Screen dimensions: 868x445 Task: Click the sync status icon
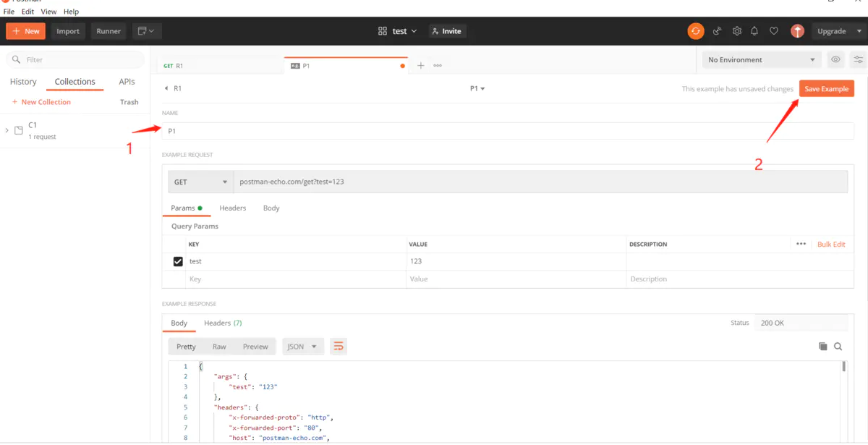[695, 31]
